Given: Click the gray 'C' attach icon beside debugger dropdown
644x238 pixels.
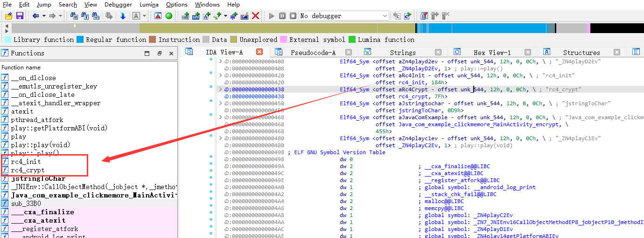Looking at the screenshot, I should [397, 16].
